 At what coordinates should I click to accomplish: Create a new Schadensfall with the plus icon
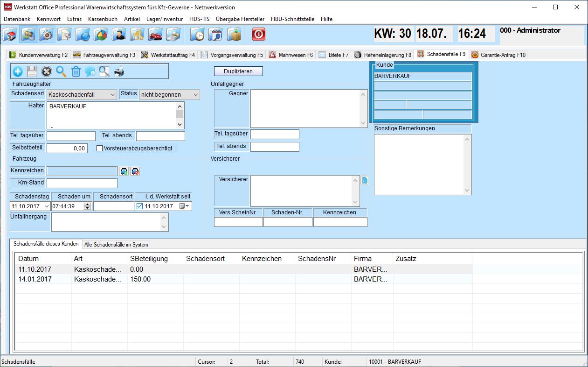point(17,71)
